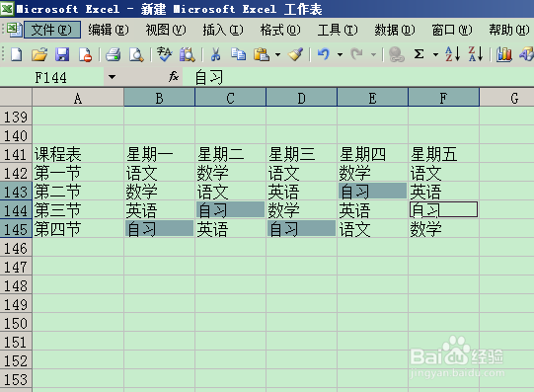The width and height of the screenshot is (534, 392).
Task: Select the 数学 cell under 星期五
Action: click(x=443, y=229)
